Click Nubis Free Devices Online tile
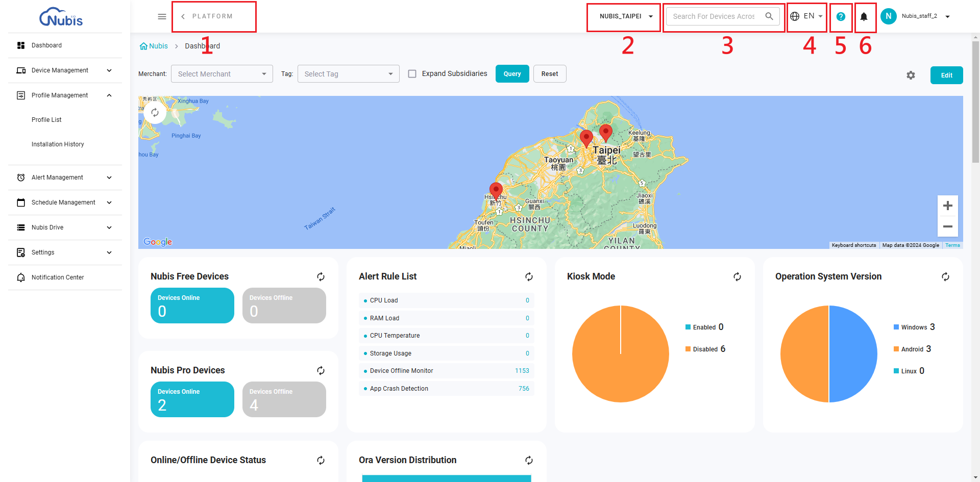Viewport: 980px width, 482px height. click(192, 306)
